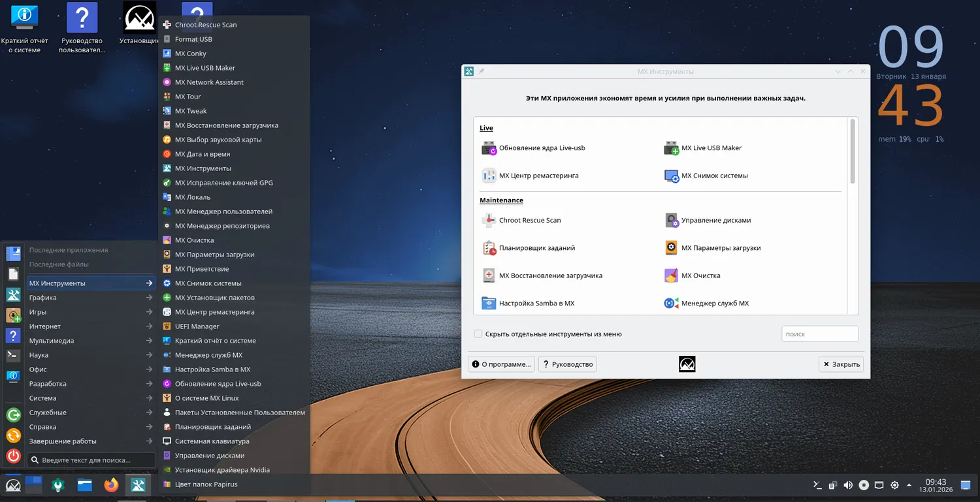Expand the Графика menu category
The image size is (980, 502).
click(x=91, y=298)
